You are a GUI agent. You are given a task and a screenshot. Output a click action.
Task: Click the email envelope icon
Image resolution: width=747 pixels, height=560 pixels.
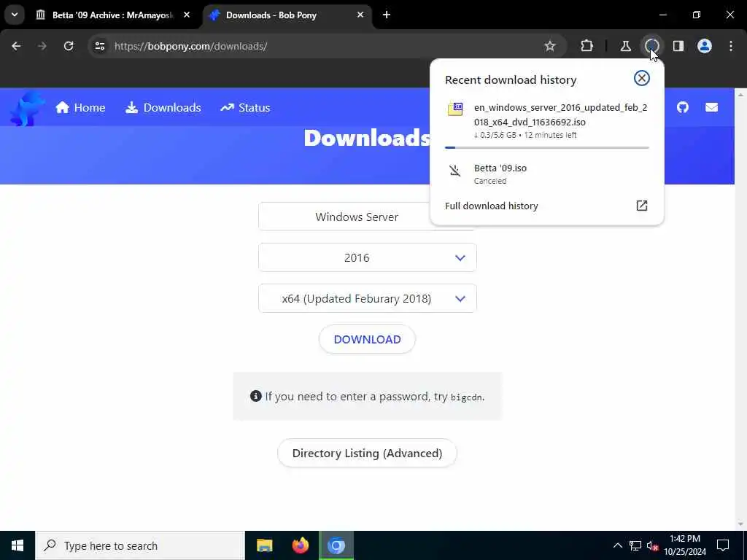coord(712,107)
